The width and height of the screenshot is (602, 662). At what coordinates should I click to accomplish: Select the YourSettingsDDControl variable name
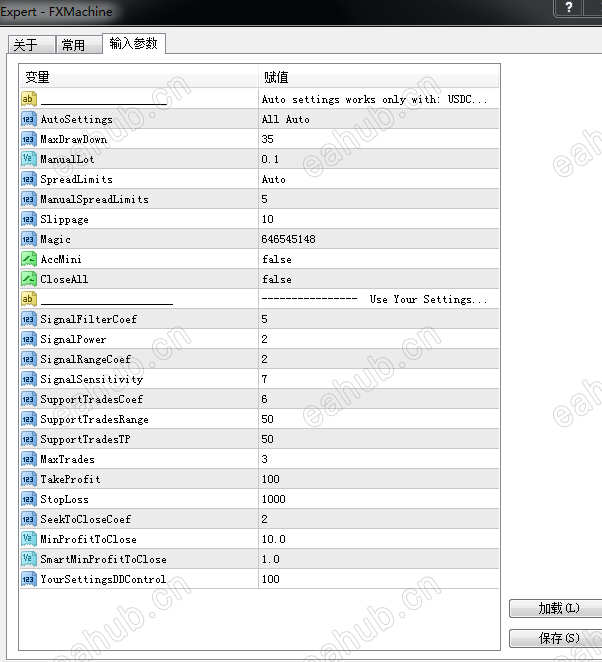103,579
